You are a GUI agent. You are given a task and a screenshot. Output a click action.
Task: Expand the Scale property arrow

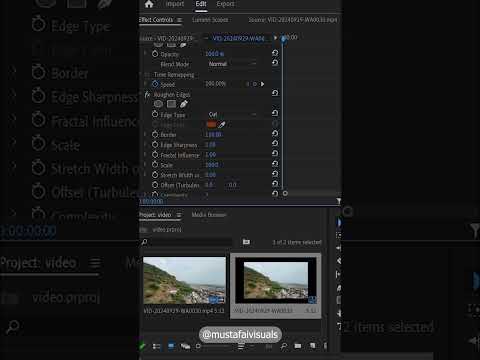pos(145,164)
